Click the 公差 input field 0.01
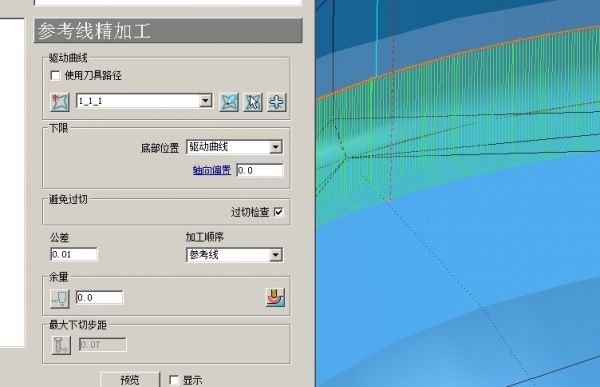 pos(74,255)
